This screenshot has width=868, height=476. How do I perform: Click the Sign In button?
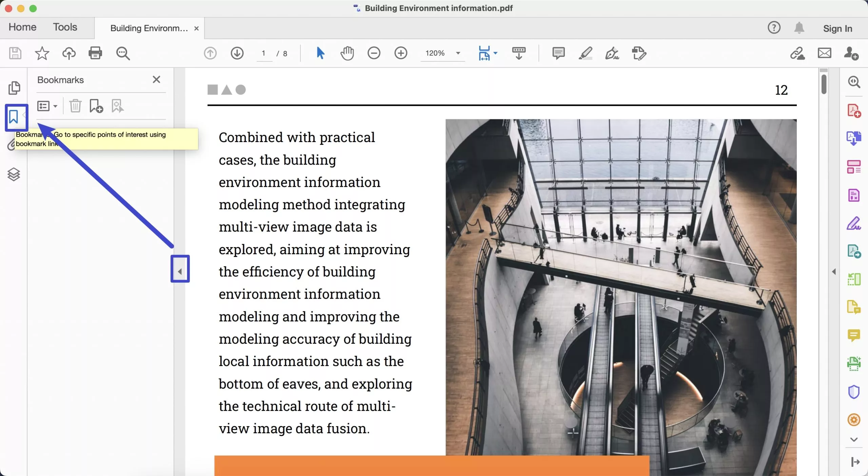pyautogui.click(x=837, y=28)
